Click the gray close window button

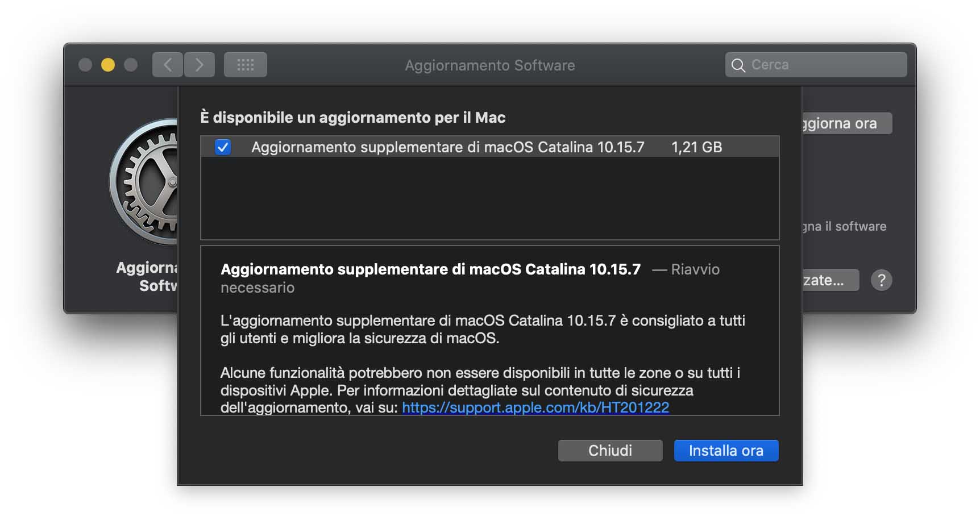(85, 65)
